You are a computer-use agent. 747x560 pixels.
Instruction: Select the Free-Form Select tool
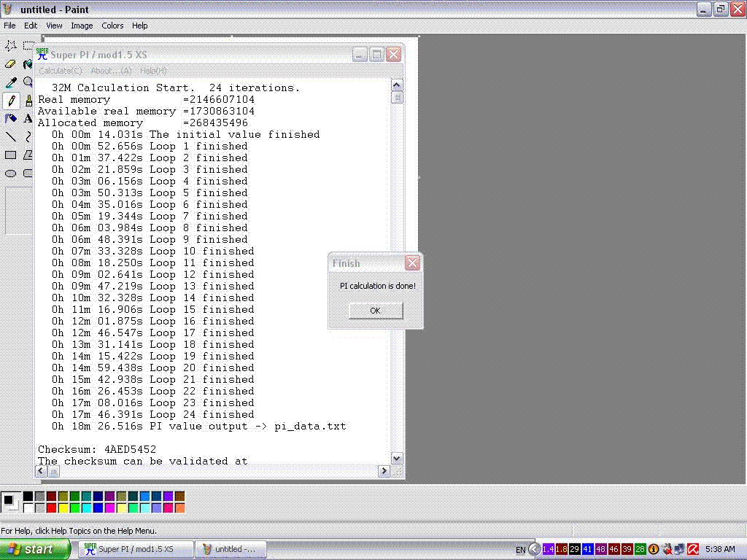(x=11, y=45)
